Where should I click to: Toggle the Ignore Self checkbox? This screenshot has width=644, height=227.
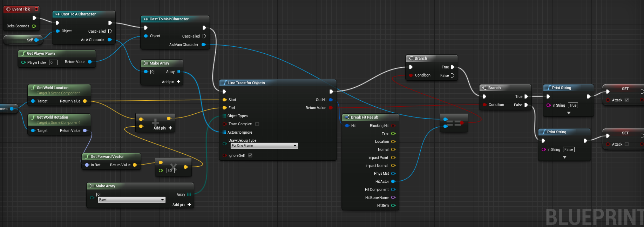250,155
